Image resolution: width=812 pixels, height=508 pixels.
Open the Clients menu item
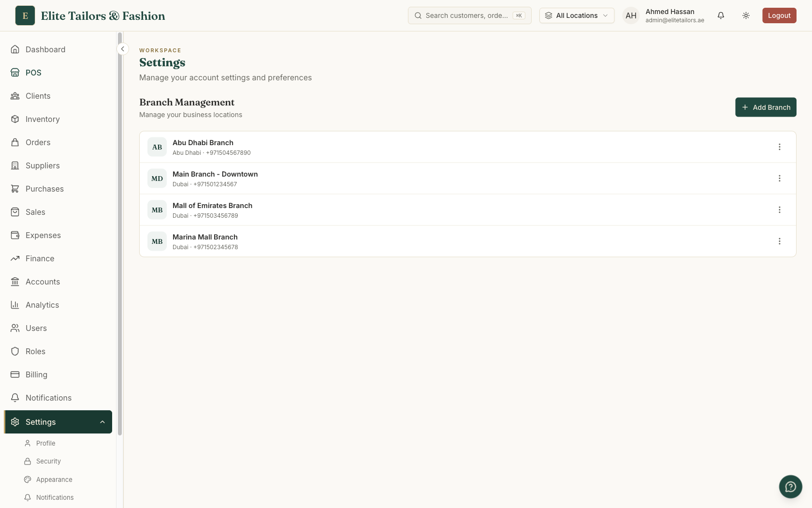[58, 96]
